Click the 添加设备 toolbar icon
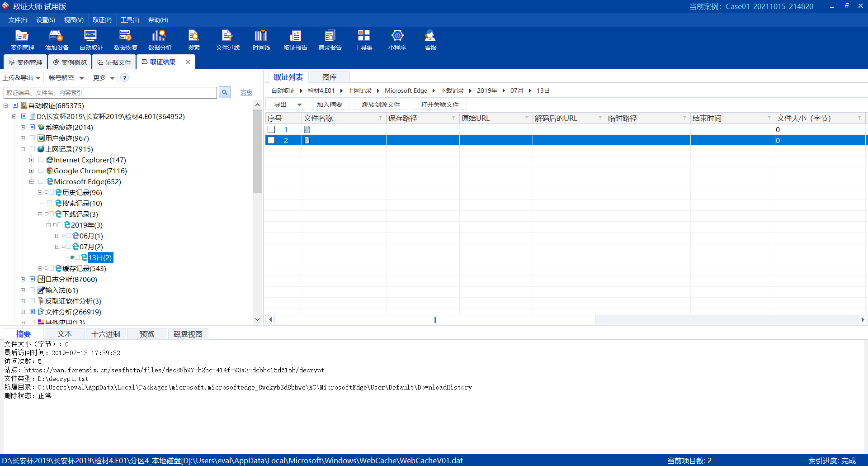This screenshot has height=466, width=868. coord(57,40)
